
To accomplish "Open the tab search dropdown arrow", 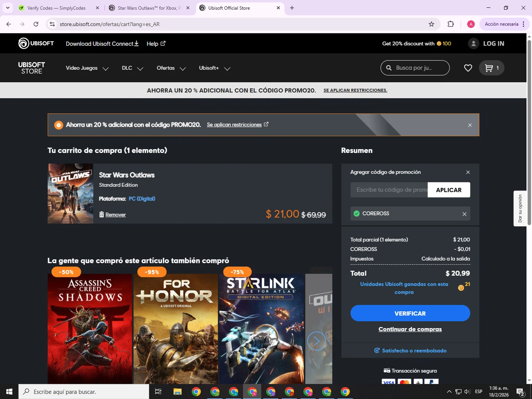I will click(x=7, y=8).
